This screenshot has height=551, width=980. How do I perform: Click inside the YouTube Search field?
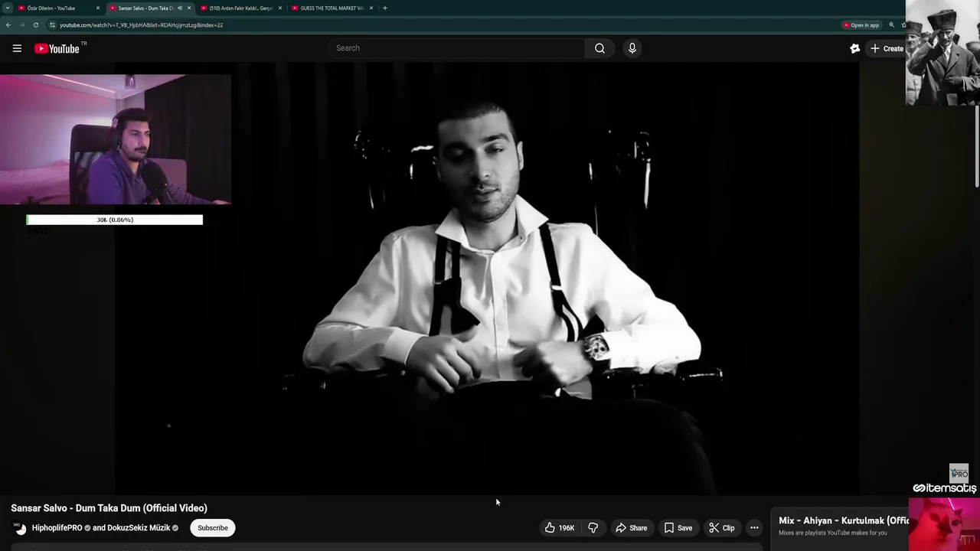457,48
